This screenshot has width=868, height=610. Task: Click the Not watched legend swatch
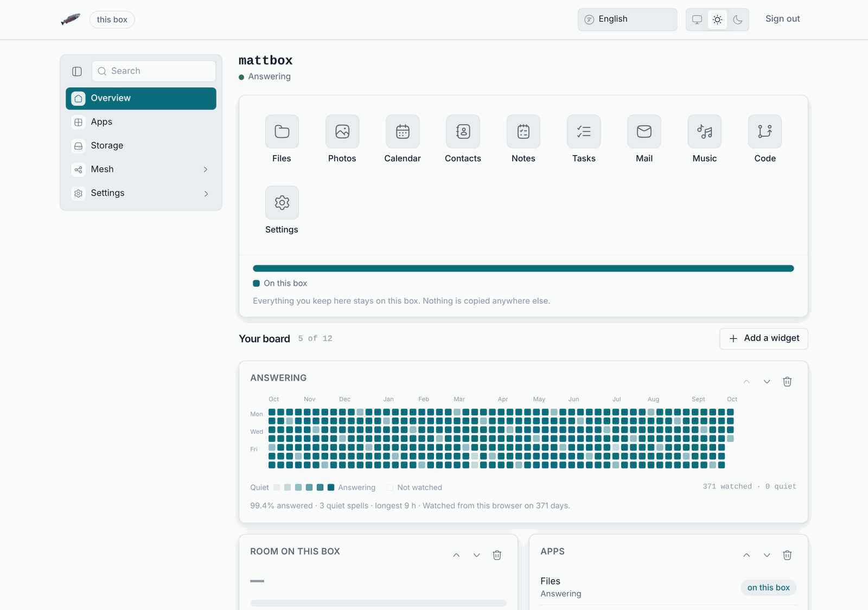click(390, 487)
